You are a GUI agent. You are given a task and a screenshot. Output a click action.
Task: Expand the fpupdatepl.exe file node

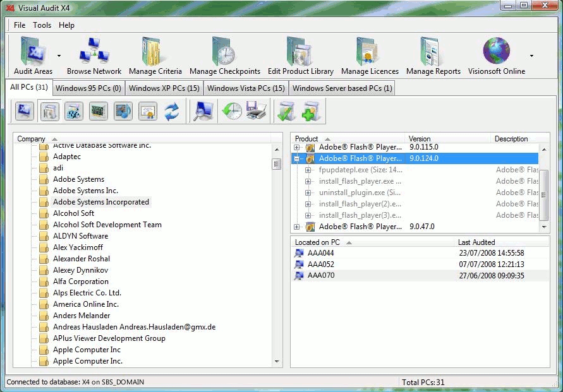click(308, 170)
